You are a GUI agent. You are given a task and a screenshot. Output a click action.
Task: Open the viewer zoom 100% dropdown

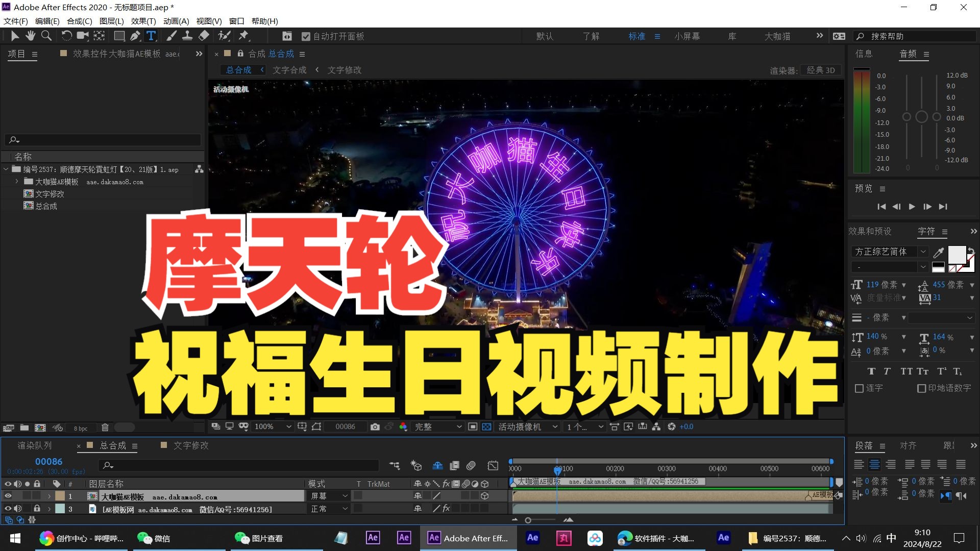pyautogui.click(x=273, y=427)
